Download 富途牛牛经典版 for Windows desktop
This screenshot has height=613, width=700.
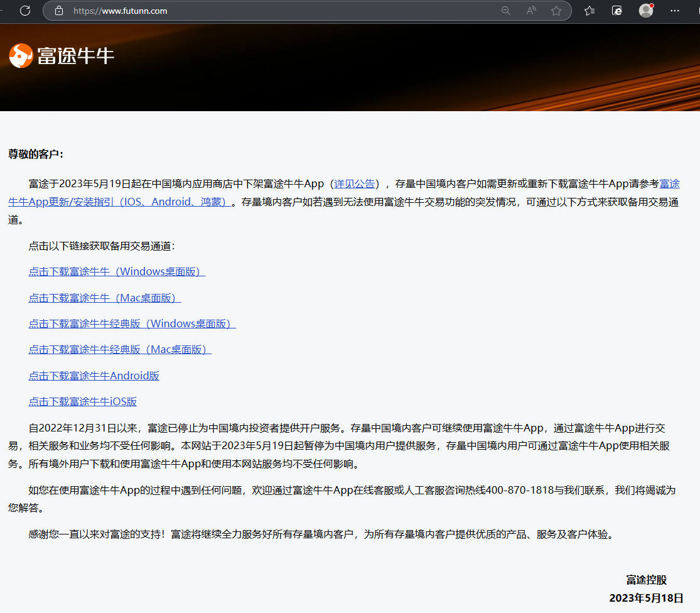[x=132, y=324]
